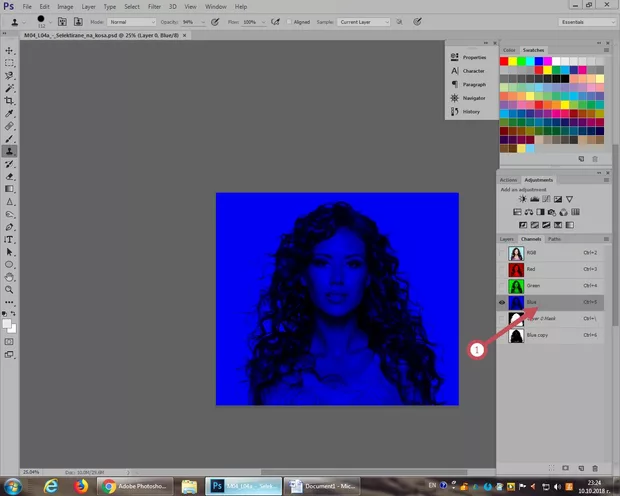Hide the Blue channel eye icon
The height and width of the screenshot is (496, 620).
point(503,301)
